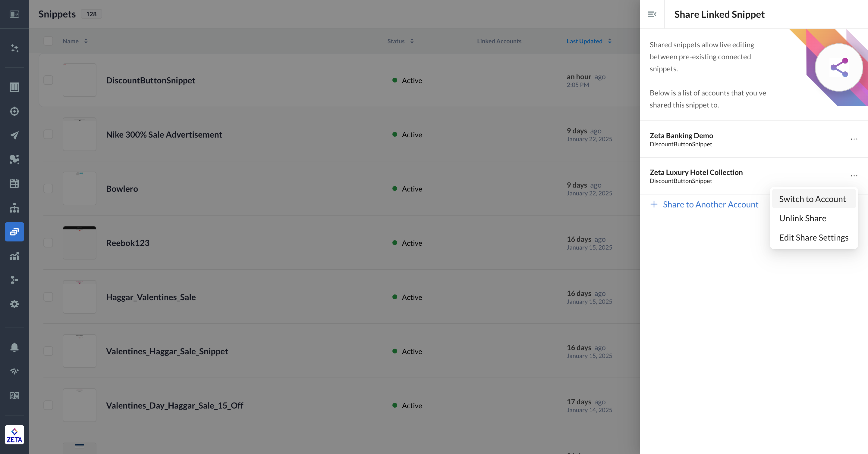Open the workflow branching icon in sidebar

point(14,280)
